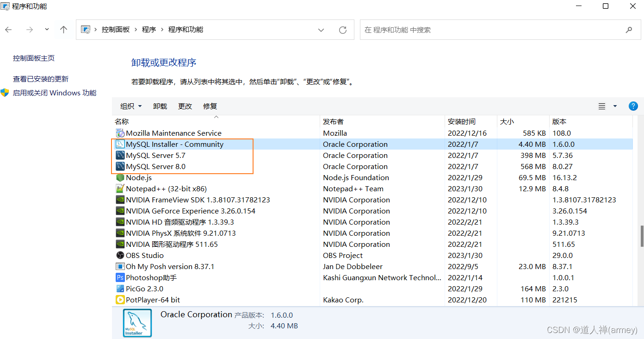Screen dimensions: 644x339
Task: Open 启用或关闭 Windows 功能 link
Action: pos(55,93)
